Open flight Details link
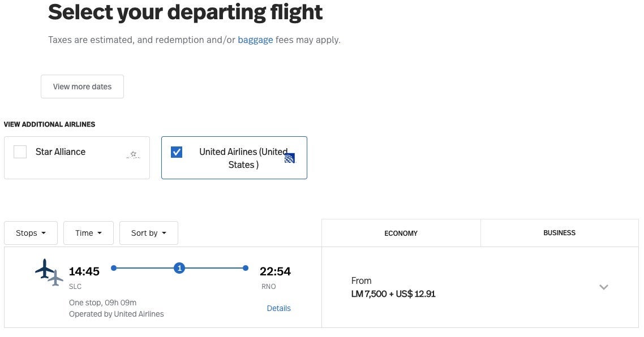This screenshot has width=644, height=337. [x=278, y=308]
